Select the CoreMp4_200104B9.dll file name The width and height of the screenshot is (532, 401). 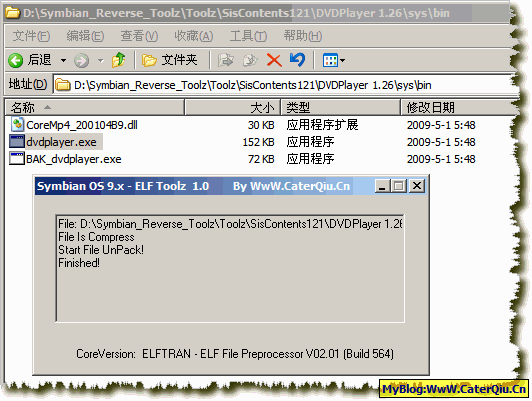tap(82, 125)
